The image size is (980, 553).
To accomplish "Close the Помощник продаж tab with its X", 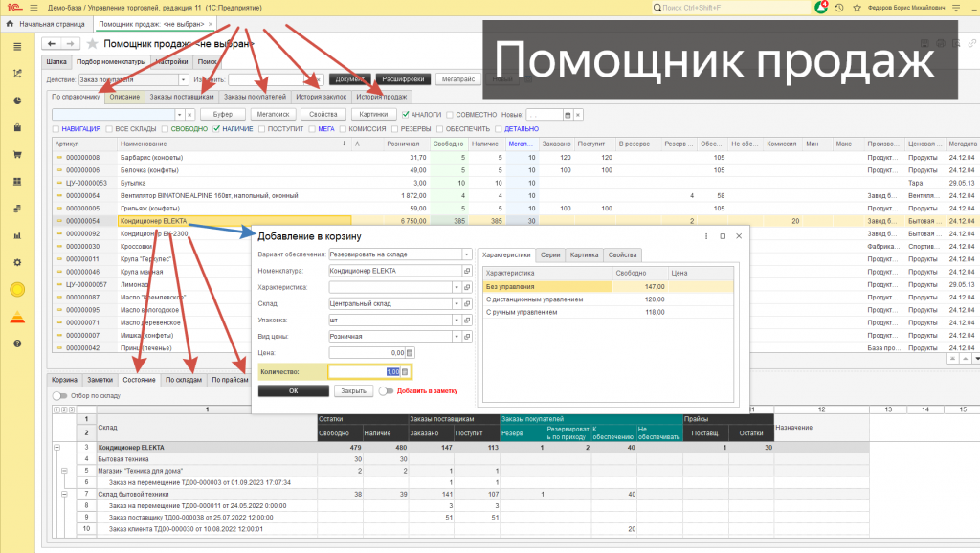I will click(211, 24).
